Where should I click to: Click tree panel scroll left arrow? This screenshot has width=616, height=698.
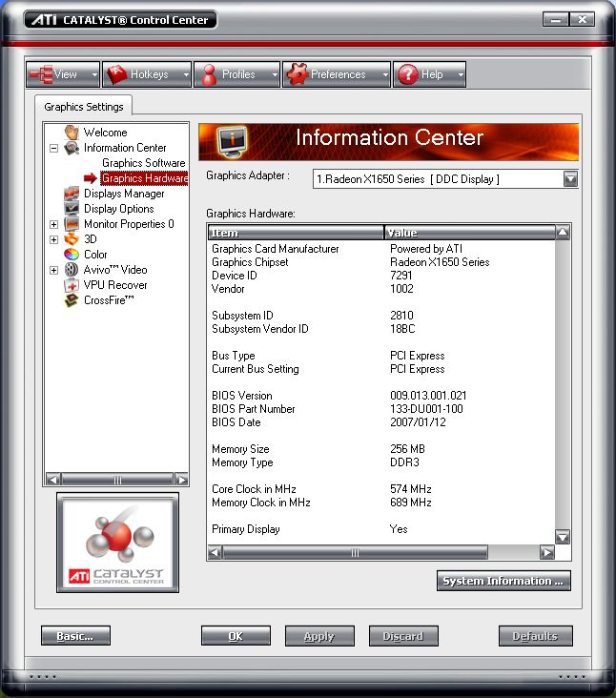[x=53, y=480]
